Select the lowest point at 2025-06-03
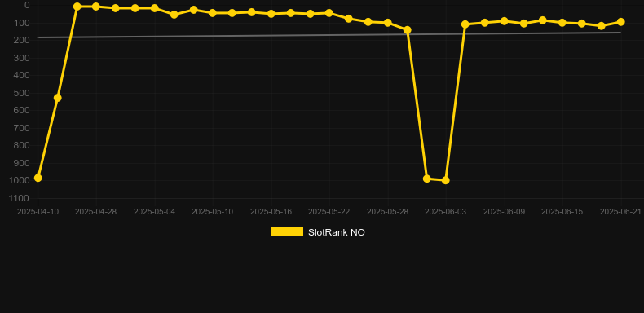The height and width of the screenshot is (313, 644). tap(446, 180)
